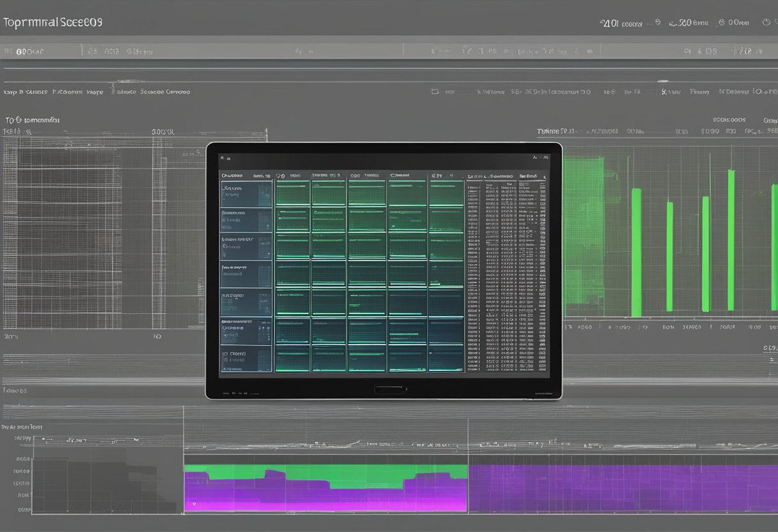Select the bottom sidebar panel on the tablet

coord(246,359)
